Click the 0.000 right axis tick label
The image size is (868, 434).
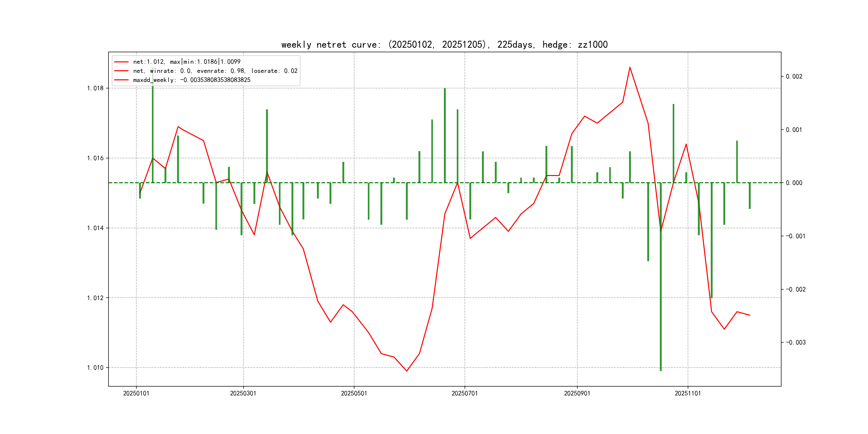click(x=794, y=183)
